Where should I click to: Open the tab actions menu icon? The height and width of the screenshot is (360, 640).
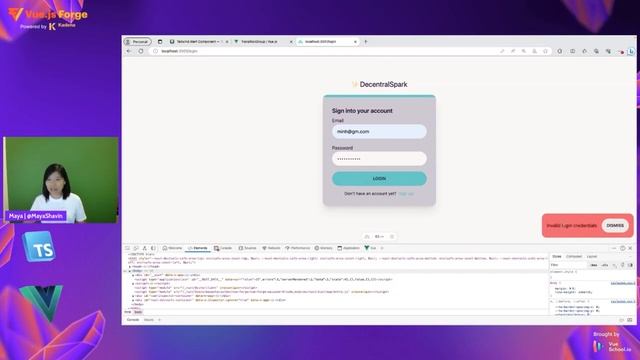point(160,42)
